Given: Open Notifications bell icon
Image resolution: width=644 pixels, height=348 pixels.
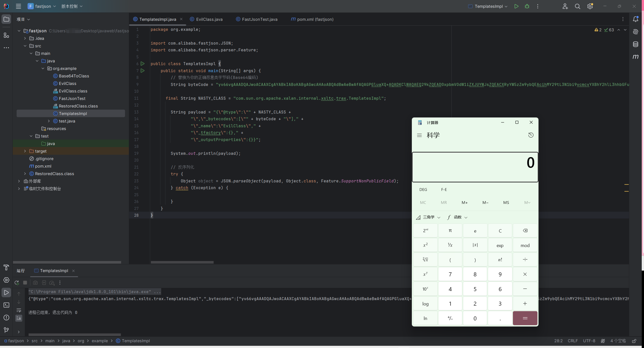Looking at the screenshot, I should click(x=635, y=19).
